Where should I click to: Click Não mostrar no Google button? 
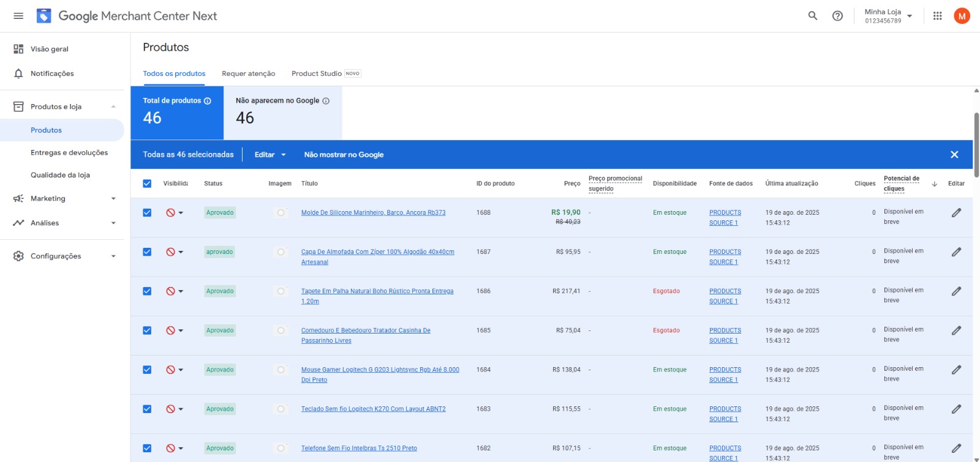pos(344,155)
